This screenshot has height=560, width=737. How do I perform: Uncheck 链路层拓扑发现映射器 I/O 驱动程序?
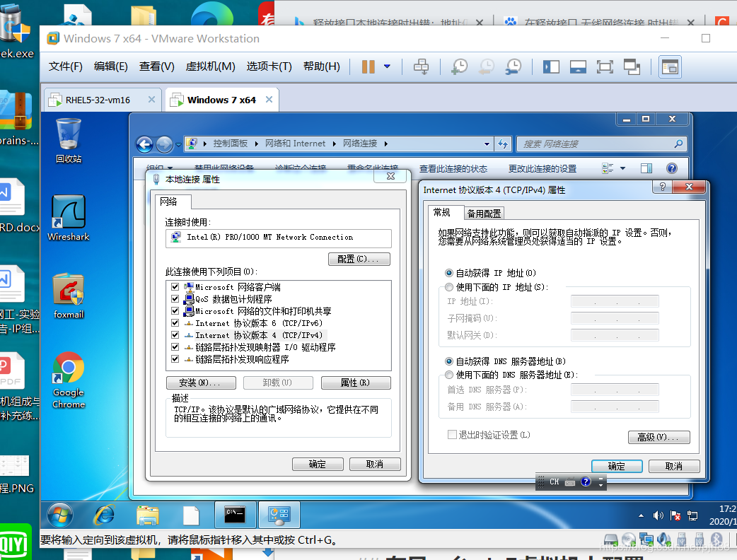tap(175, 346)
